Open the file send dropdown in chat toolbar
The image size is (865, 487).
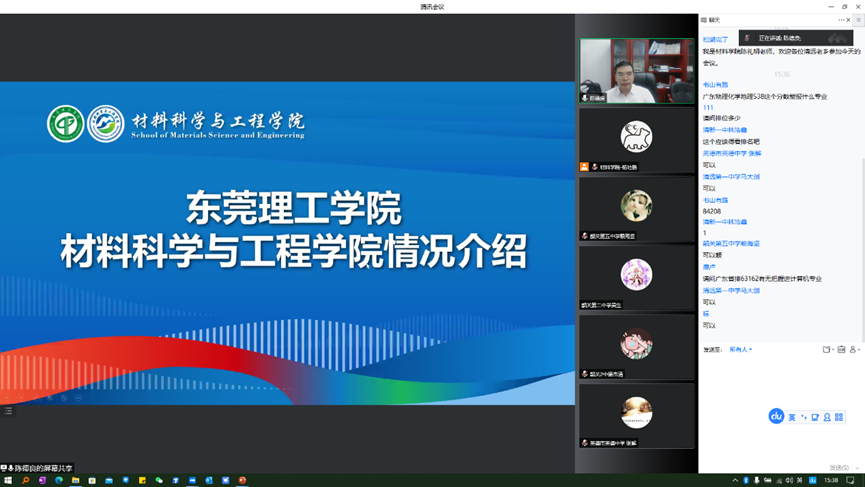[x=828, y=350]
